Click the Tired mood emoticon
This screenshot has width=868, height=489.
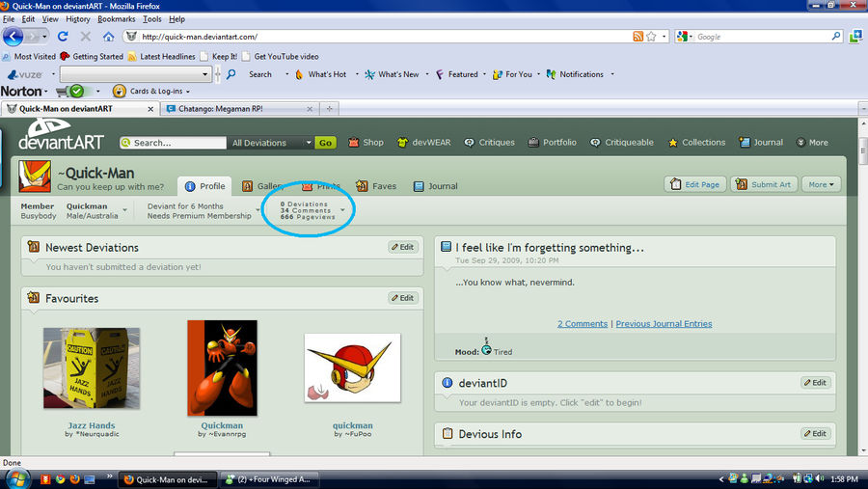click(x=486, y=349)
